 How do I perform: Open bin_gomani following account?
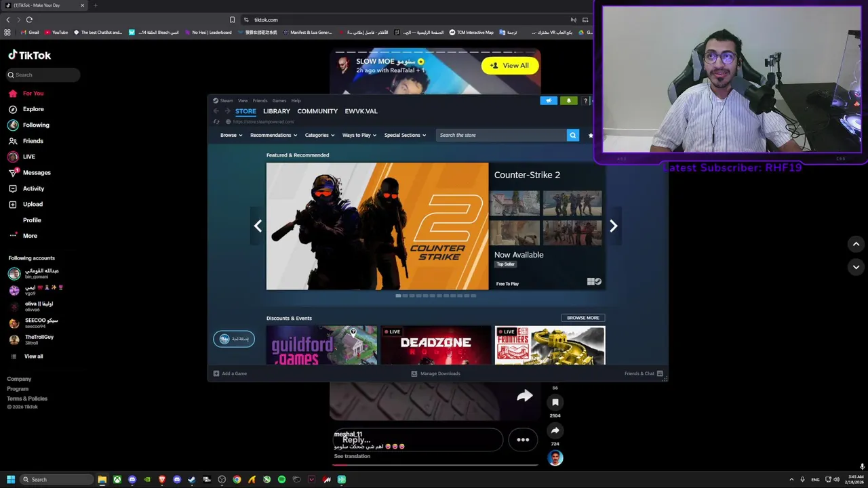[34, 273]
